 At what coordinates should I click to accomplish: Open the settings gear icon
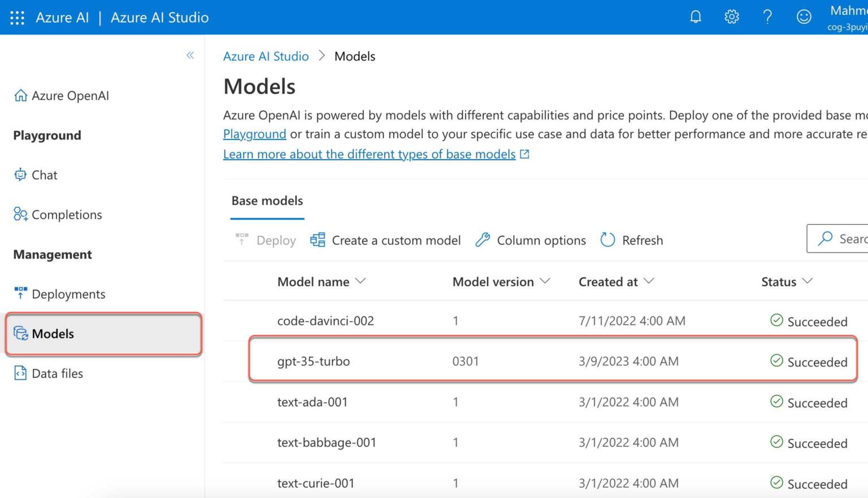coord(731,17)
